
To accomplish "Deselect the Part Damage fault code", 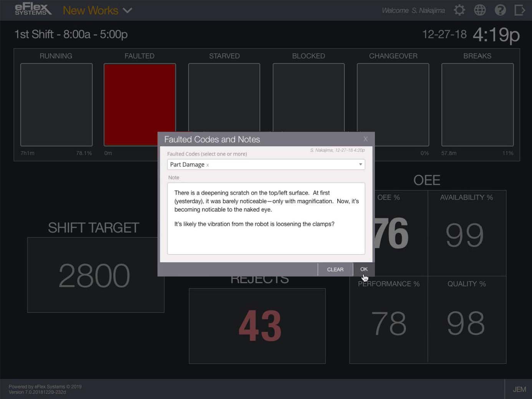I will 207,165.
